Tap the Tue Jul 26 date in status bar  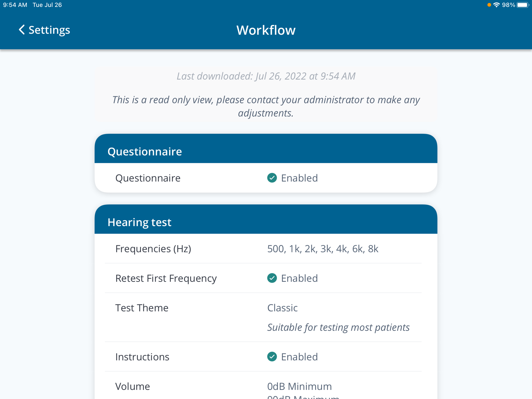pyautogui.click(x=47, y=5)
